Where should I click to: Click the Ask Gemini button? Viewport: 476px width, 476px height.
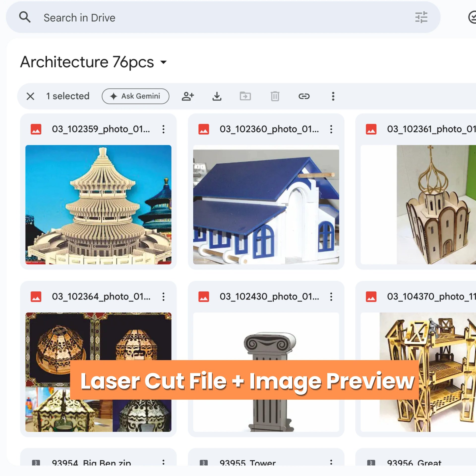coord(135,96)
